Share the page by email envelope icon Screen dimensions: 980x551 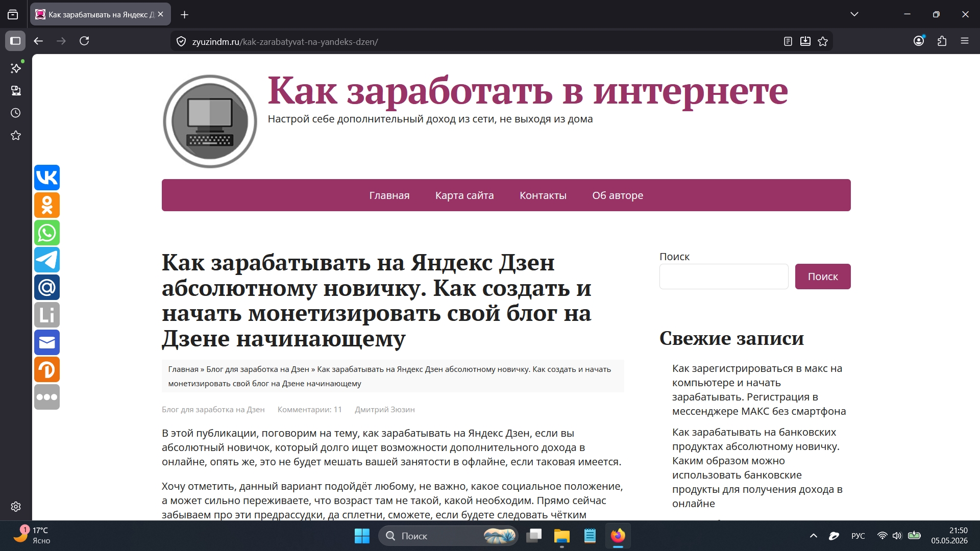pos(47,342)
